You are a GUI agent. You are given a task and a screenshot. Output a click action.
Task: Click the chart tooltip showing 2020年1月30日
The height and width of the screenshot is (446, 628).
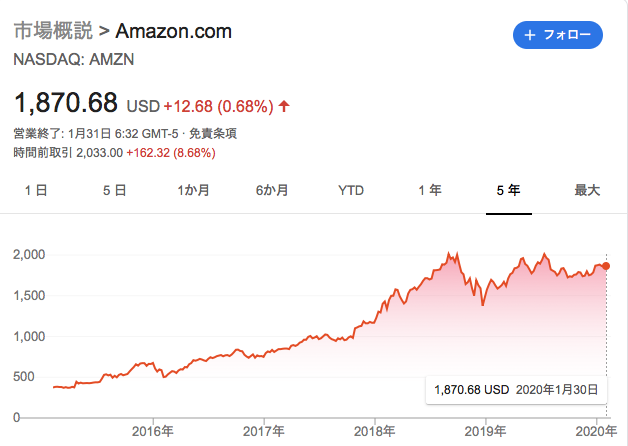(516, 389)
